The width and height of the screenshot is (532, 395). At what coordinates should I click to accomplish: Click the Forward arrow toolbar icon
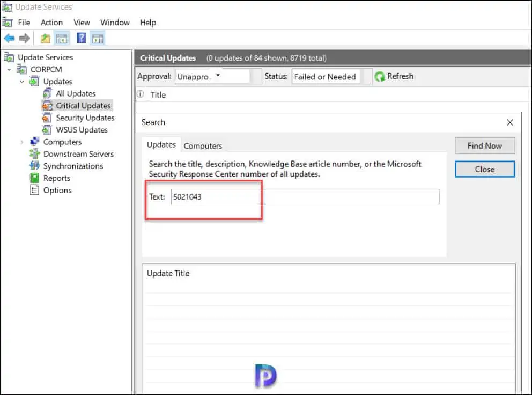coord(25,39)
